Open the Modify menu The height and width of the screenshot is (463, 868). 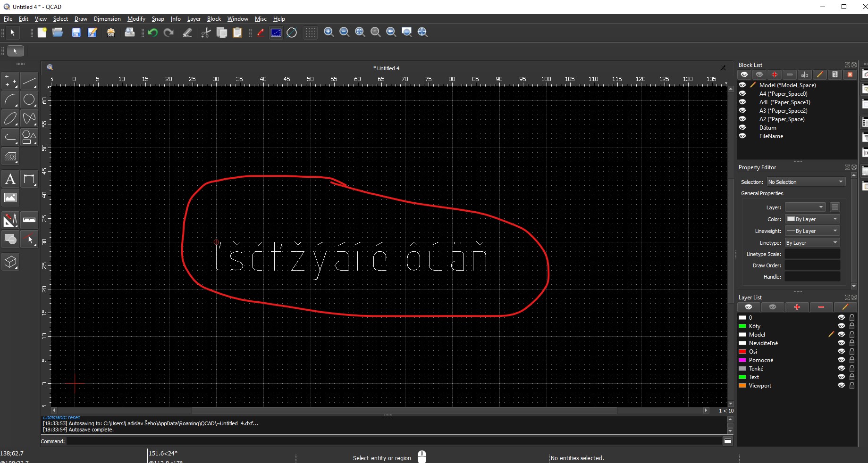(136, 19)
